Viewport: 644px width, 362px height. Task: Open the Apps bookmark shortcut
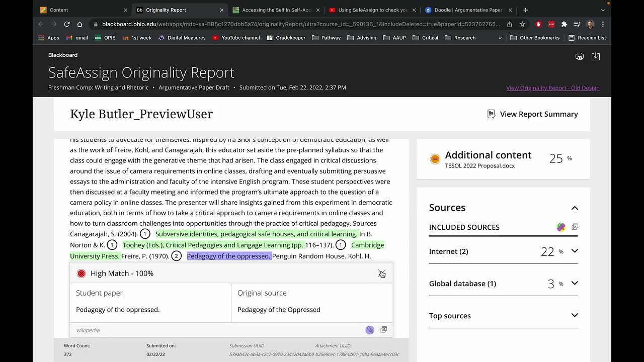click(49, 38)
